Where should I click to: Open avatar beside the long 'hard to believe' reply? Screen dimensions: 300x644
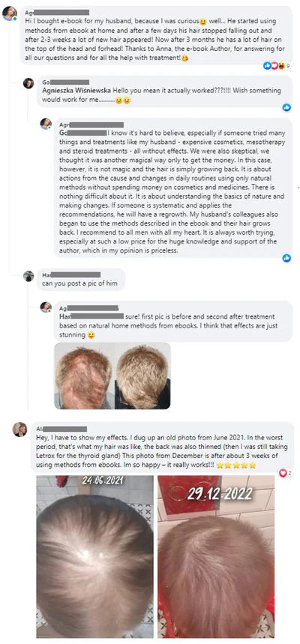[x=46, y=124]
